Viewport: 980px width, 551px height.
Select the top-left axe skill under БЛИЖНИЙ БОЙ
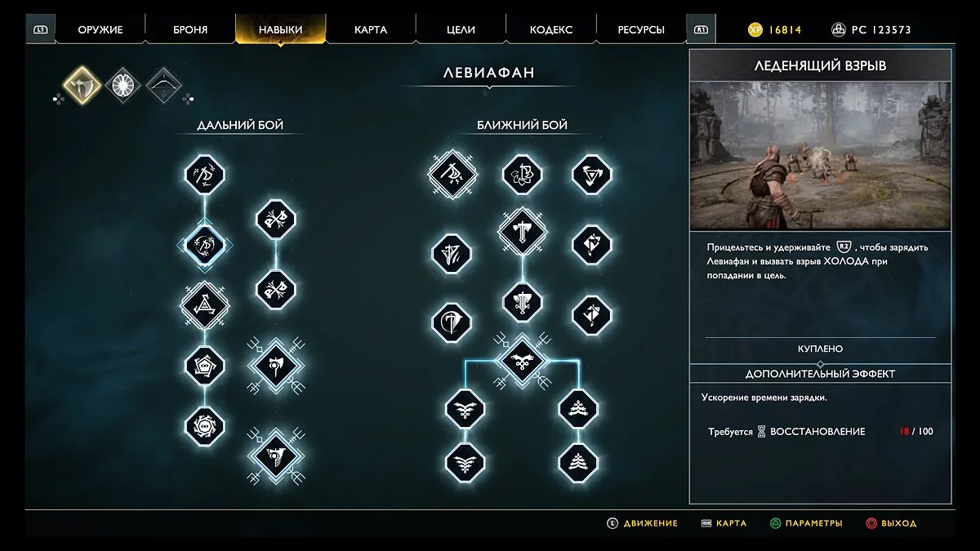click(x=452, y=174)
